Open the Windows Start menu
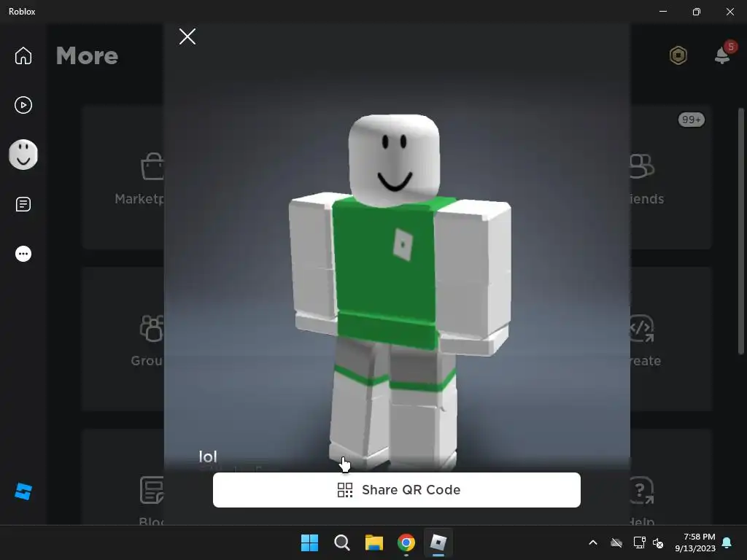747x560 pixels. tap(309, 542)
